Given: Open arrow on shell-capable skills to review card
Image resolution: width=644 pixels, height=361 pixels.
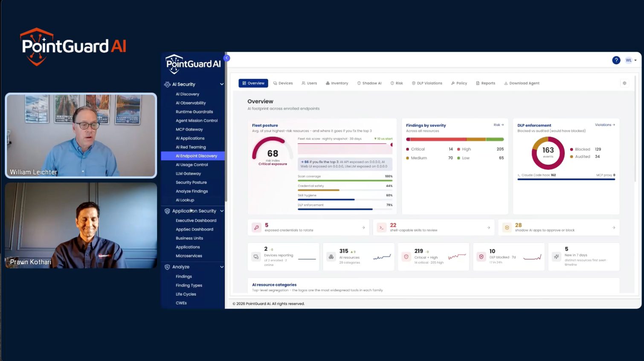Looking at the screenshot, I should coord(489,227).
